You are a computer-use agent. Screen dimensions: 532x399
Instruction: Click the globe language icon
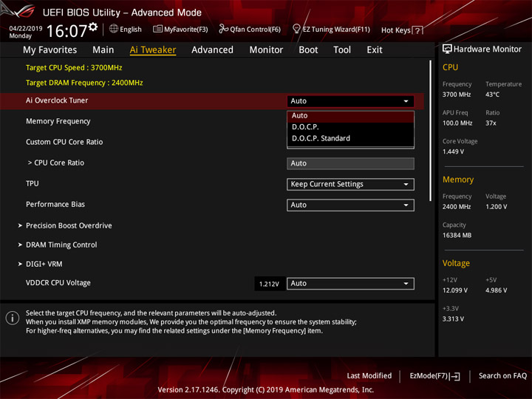tap(114, 29)
